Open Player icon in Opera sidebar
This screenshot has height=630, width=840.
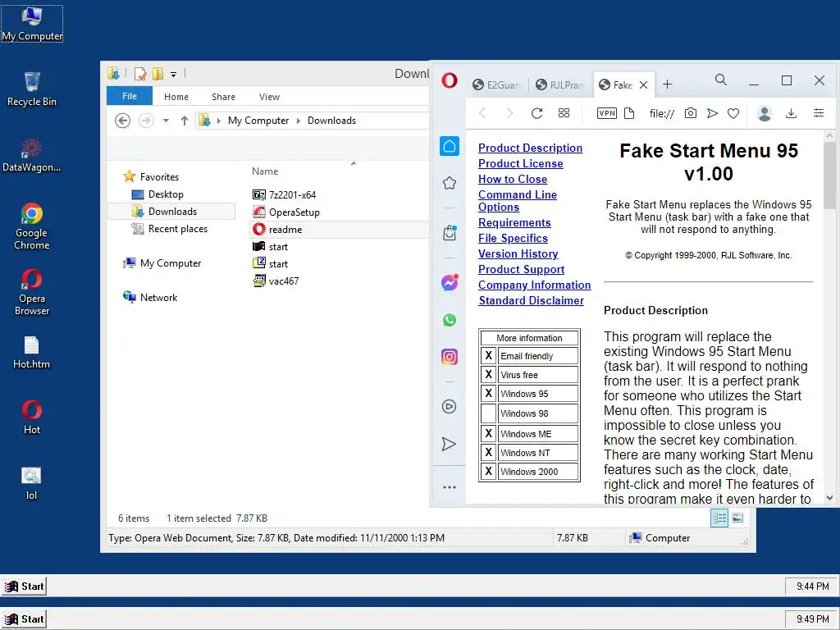[450, 407]
